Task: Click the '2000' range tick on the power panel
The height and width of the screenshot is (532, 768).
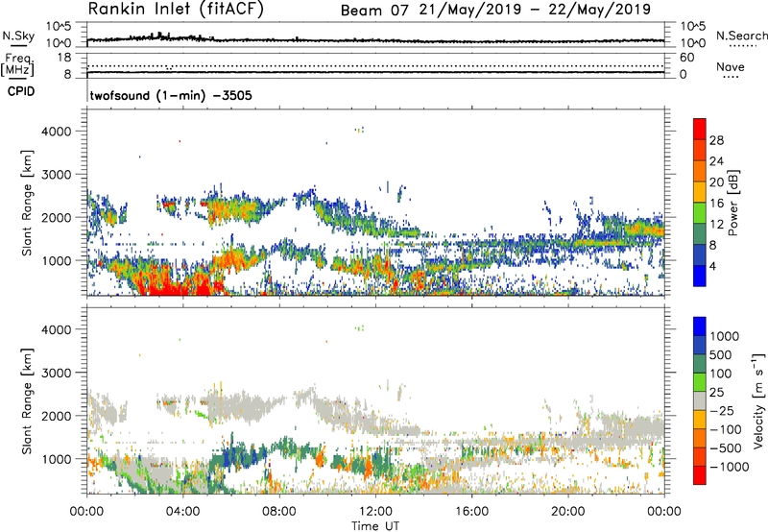Action: 56,217
